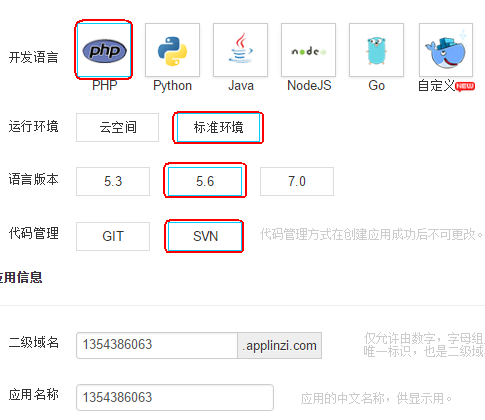Click the 开发语言 field label
Image resolution: width=485 pixels, height=420 pixels.
pos(34,57)
